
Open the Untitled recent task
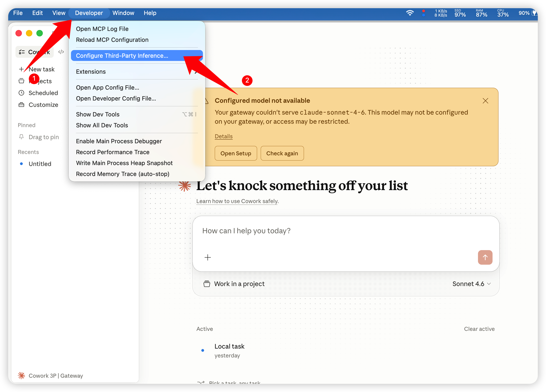point(40,164)
